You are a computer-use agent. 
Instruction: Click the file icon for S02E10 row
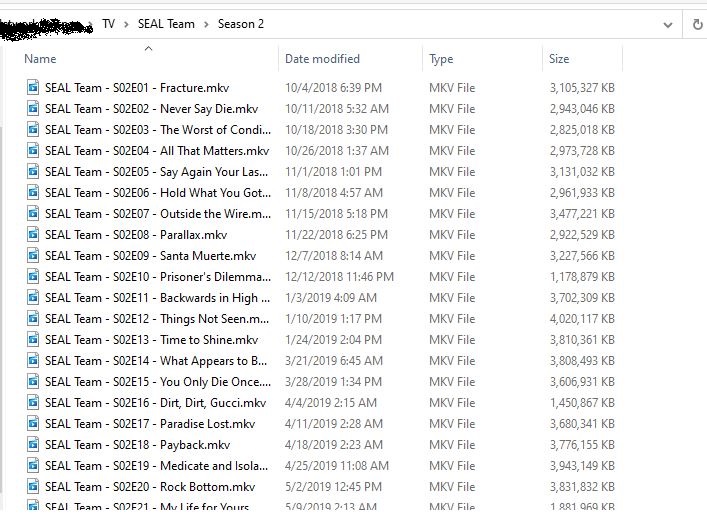click(x=33, y=276)
